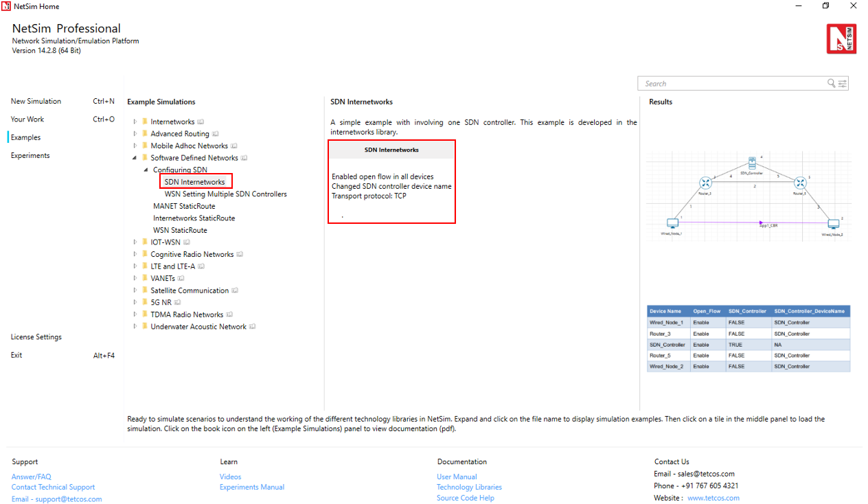Click the search magnifier icon
Viewport: 868px width, 504px height.
pos(831,84)
